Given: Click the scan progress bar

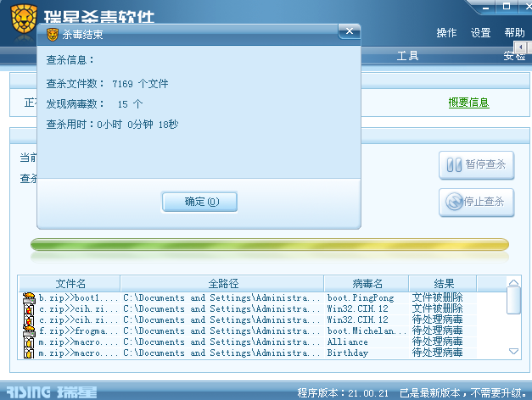Looking at the screenshot, I should pyautogui.click(x=270, y=244).
